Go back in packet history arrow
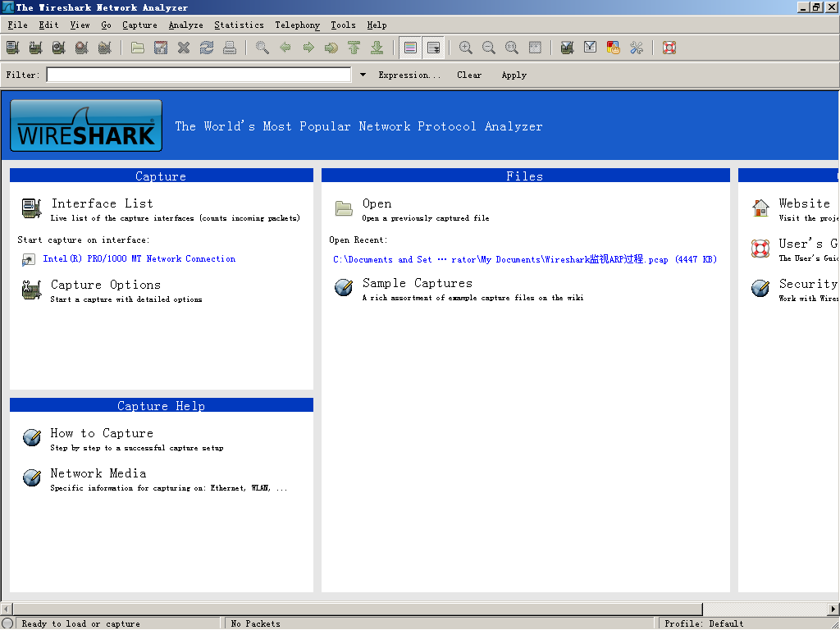The image size is (840, 630). [285, 48]
